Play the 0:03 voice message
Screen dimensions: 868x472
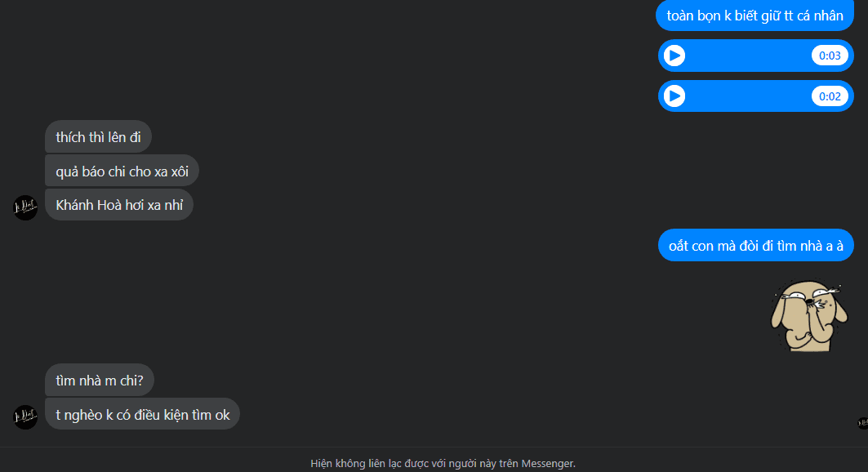click(674, 56)
